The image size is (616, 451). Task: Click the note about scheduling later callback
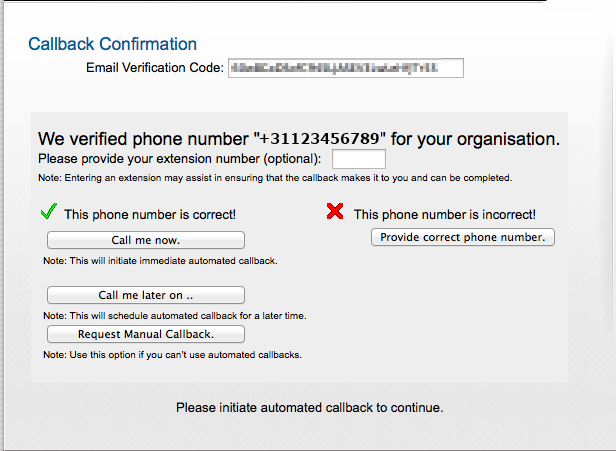(174, 316)
